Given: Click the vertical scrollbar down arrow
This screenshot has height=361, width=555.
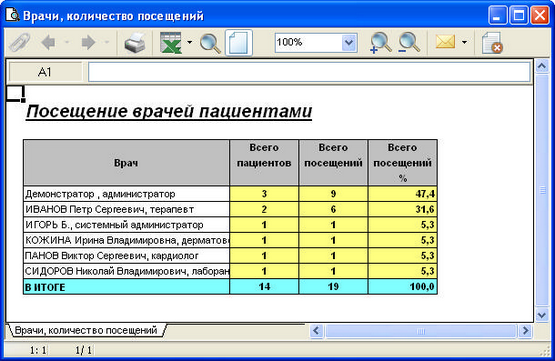Looking at the screenshot, I should click(x=542, y=315).
